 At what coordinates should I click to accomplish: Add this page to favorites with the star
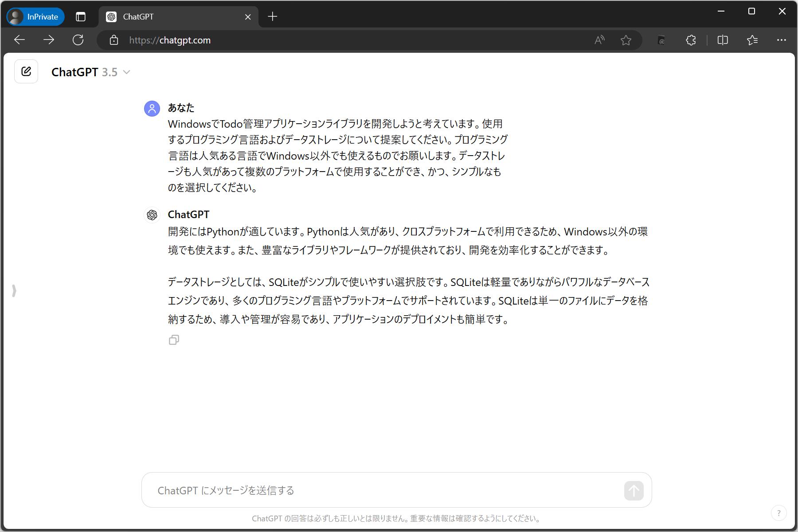(x=626, y=40)
